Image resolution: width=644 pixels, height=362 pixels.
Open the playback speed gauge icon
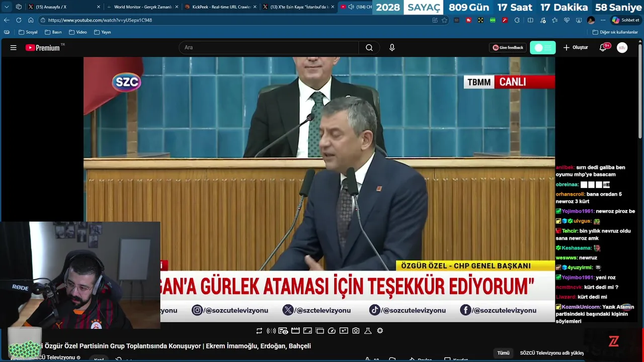[332, 330]
